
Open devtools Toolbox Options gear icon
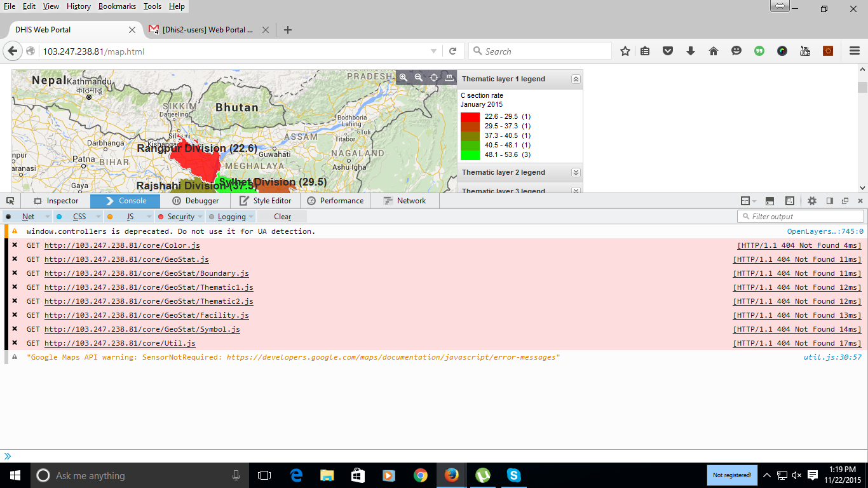click(x=812, y=201)
